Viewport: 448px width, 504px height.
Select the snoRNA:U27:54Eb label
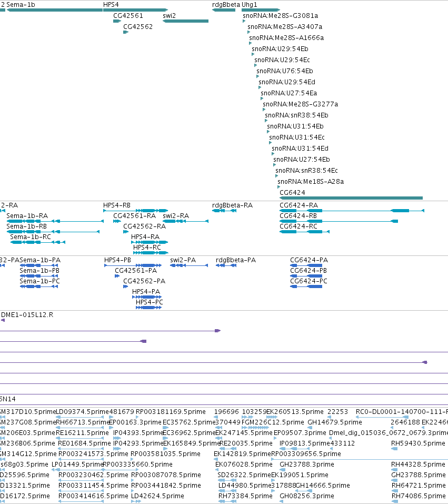(x=302, y=160)
